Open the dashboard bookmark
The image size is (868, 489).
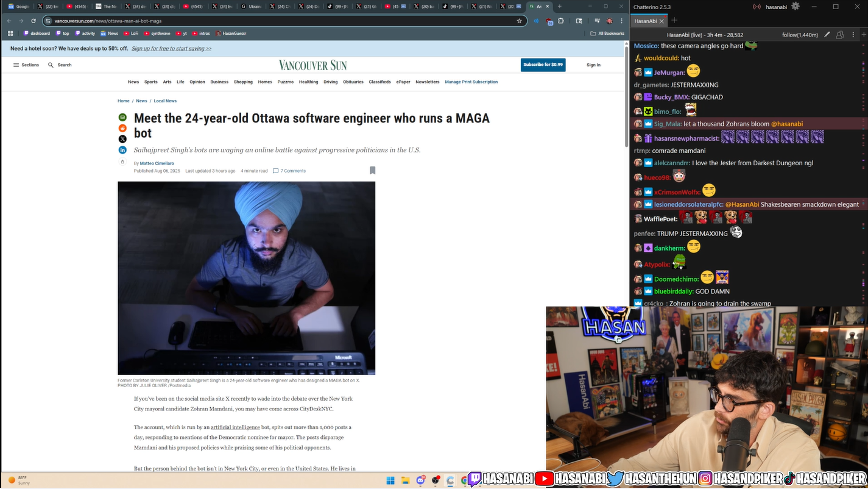point(37,34)
